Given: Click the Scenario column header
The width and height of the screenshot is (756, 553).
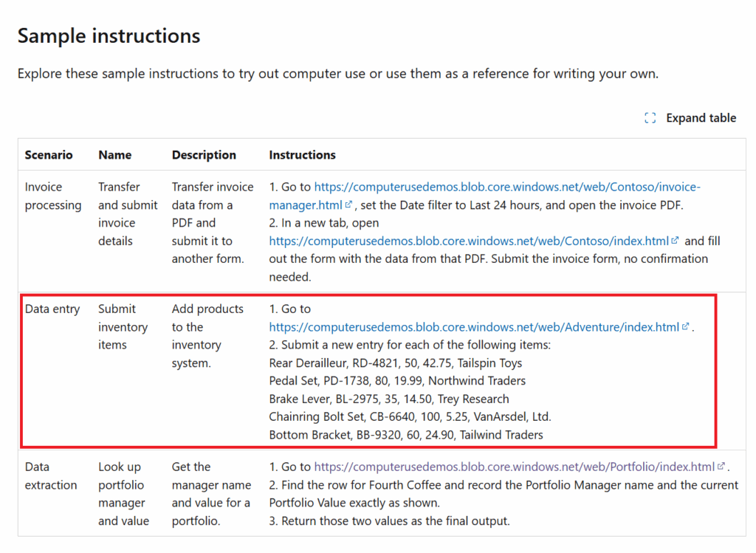Looking at the screenshot, I should (x=49, y=155).
